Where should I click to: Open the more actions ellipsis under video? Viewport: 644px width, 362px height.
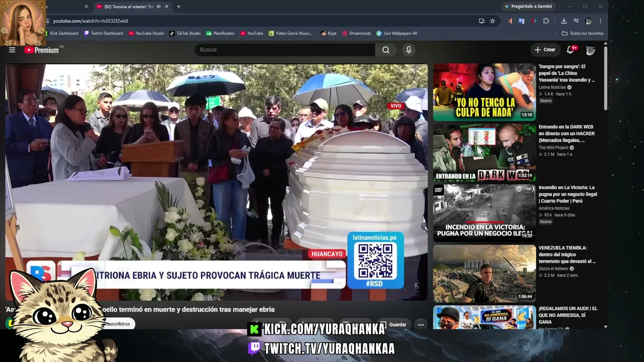(421, 325)
